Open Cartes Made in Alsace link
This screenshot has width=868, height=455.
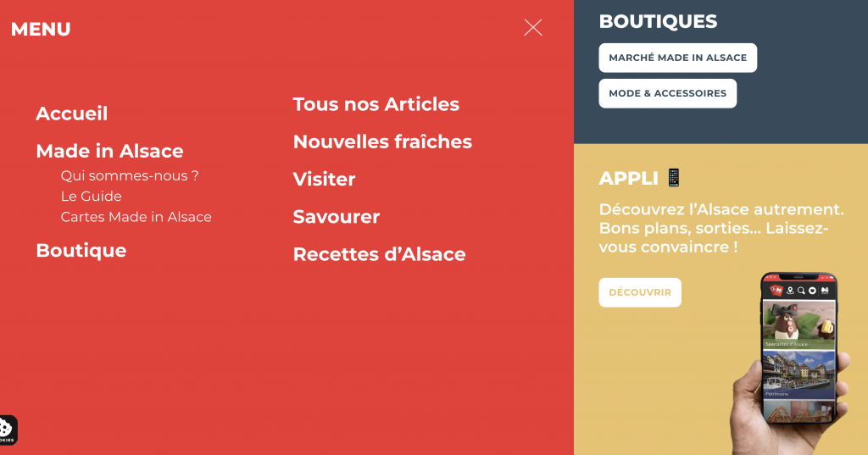[x=136, y=216]
